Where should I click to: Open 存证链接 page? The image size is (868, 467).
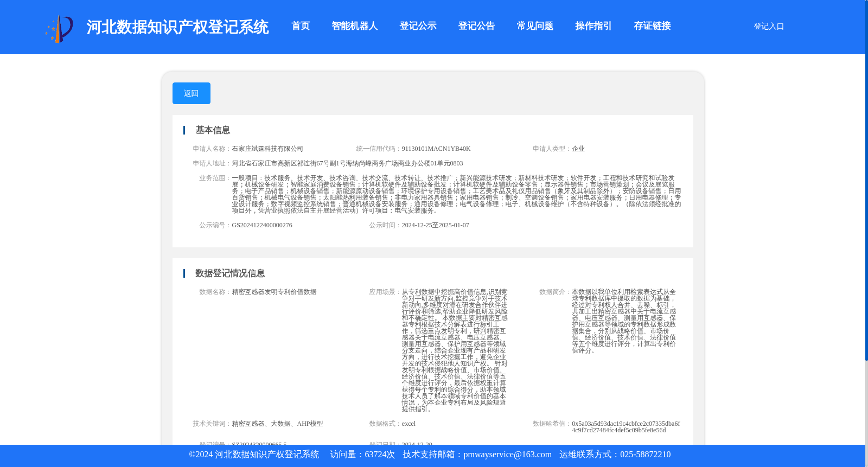click(652, 26)
